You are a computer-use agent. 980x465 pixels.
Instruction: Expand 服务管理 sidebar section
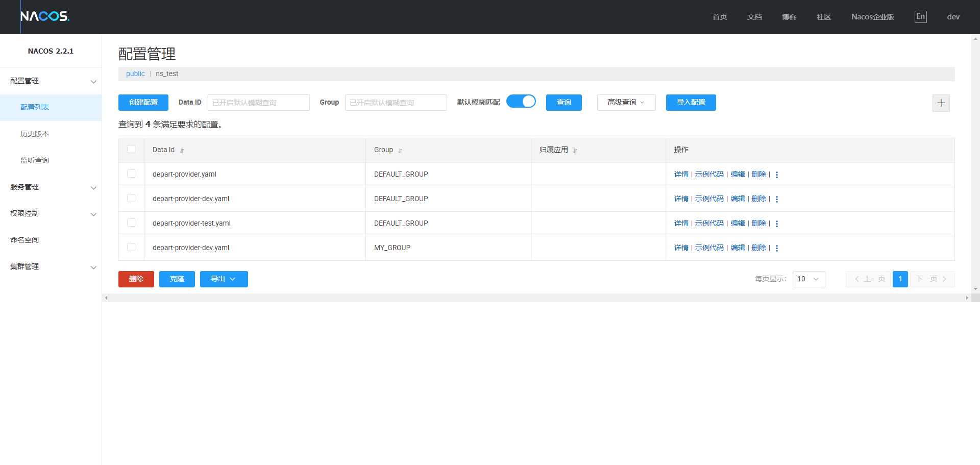point(51,187)
